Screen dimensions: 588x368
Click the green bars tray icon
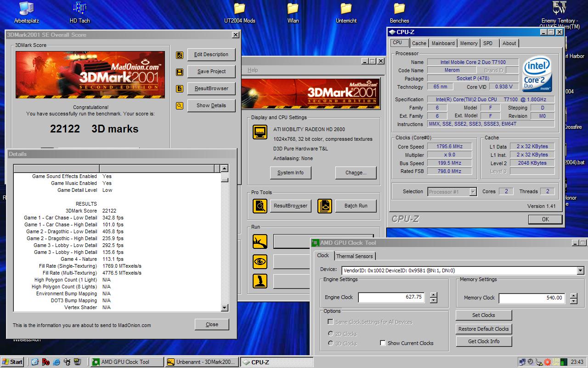pyautogui.click(x=563, y=362)
